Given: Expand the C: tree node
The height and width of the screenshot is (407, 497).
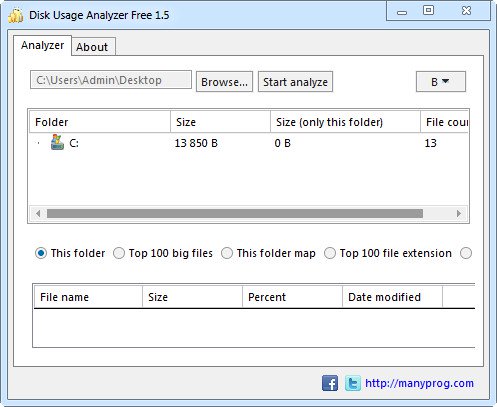Looking at the screenshot, I should pyautogui.click(x=39, y=143).
